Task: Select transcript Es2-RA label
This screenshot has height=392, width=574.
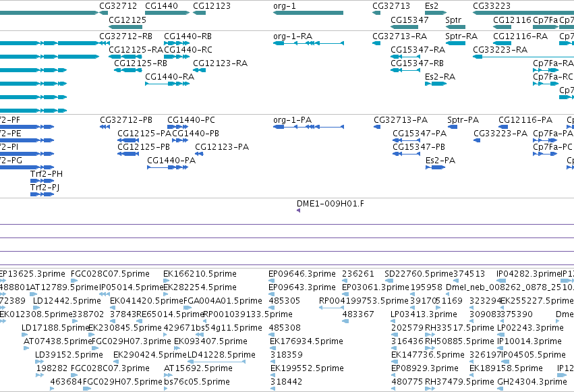Action: click(x=440, y=77)
